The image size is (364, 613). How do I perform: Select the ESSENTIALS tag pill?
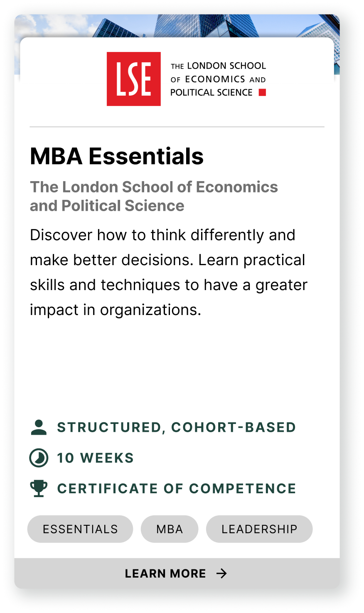80,529
